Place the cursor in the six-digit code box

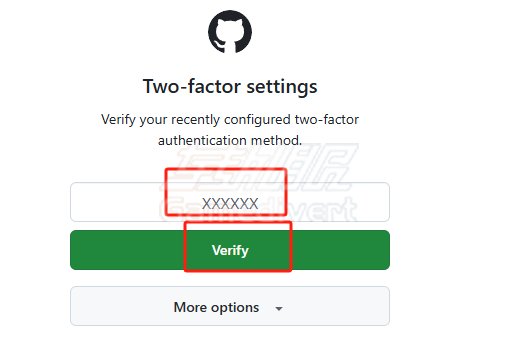pos(230,202)
